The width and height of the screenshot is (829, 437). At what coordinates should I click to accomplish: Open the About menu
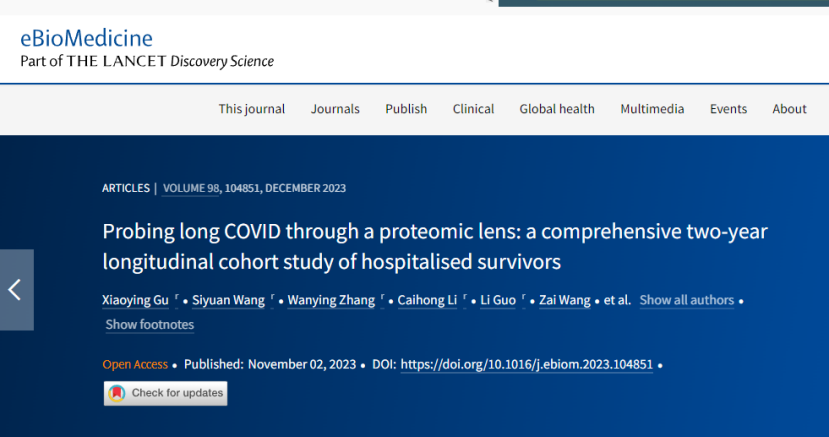tap(789, 109)
